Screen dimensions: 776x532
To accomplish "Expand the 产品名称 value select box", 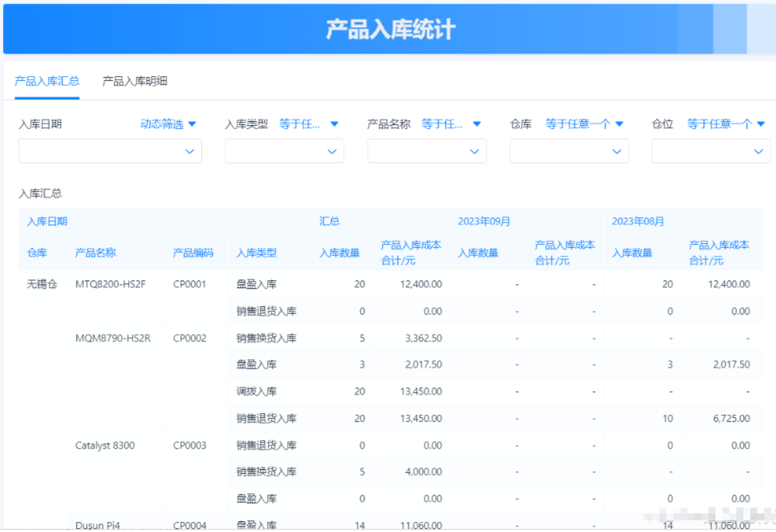I will pyautogui.click(x=426, y=151).
